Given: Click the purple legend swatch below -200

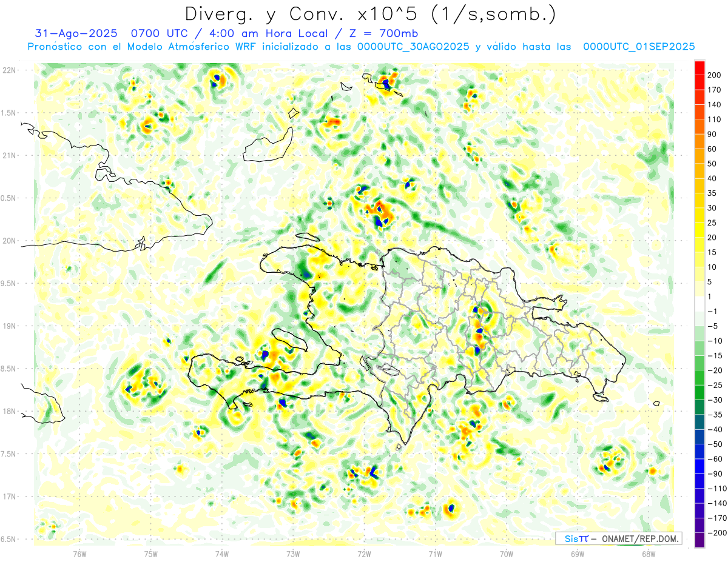Looking at the screenshot, I should pyautogui.click(x=699, y=541).
